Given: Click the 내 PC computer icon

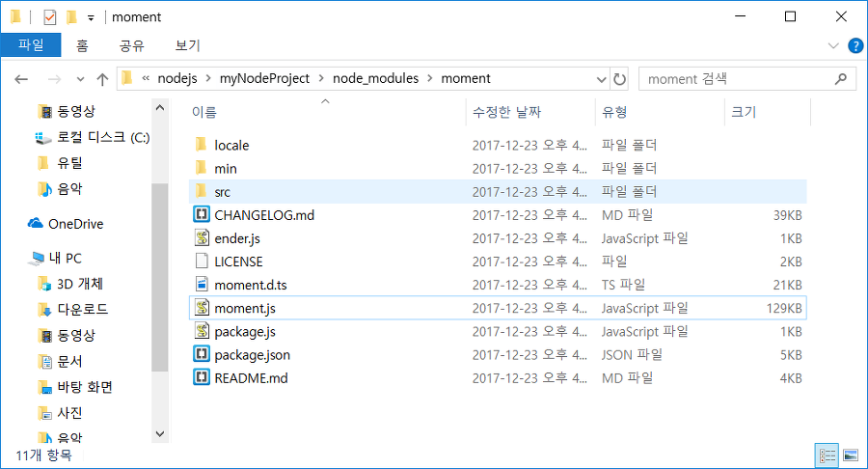Looking at the screenshot, I should coord(38,258).
